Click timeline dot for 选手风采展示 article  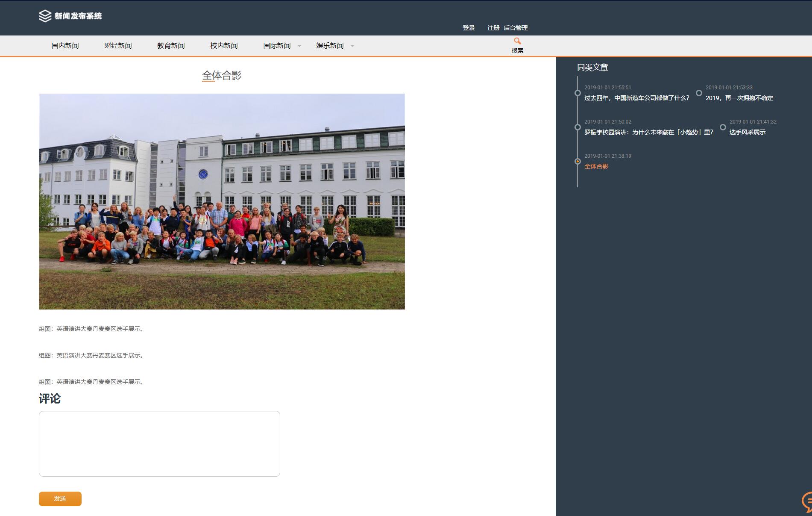[723, 127]
